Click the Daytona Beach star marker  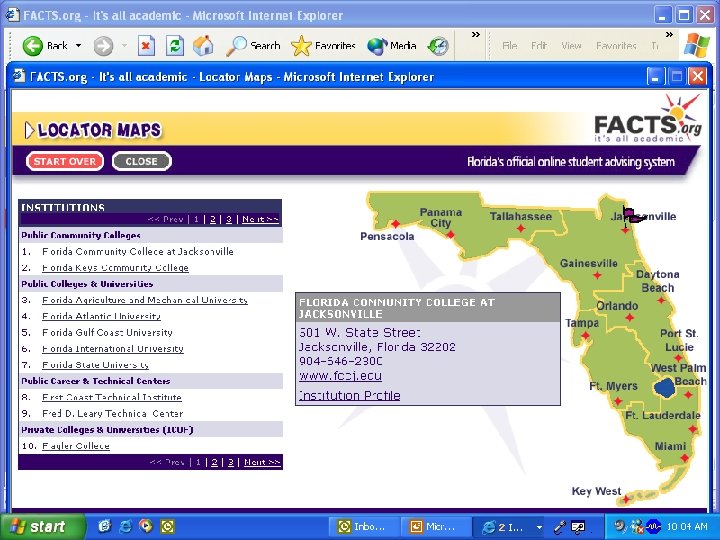[661, 301]
